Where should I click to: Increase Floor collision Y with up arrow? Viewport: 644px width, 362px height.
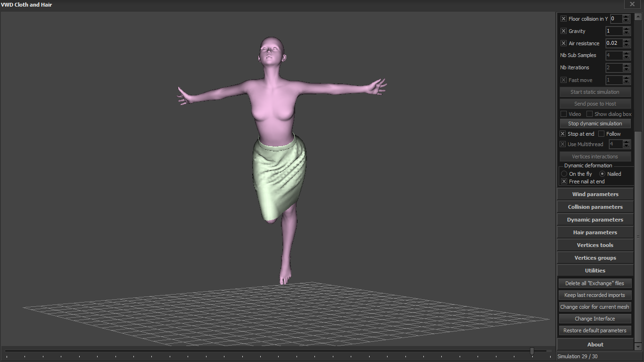(x=626, y=16)
